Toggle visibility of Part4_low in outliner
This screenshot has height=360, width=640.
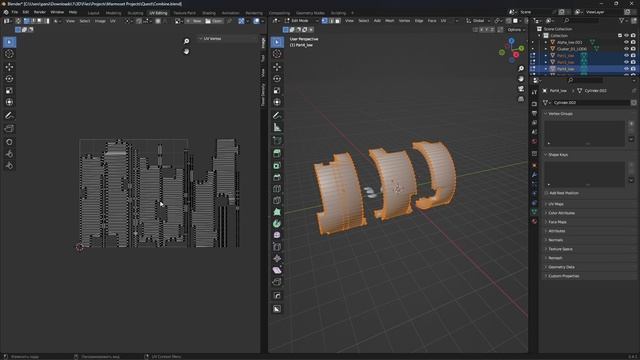(627, 69)
